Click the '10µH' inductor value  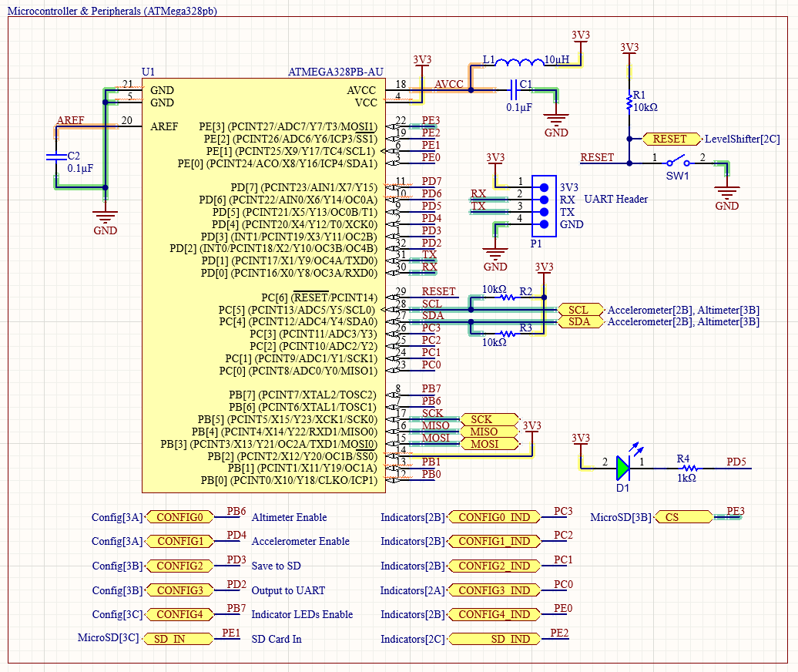[557, 59]
